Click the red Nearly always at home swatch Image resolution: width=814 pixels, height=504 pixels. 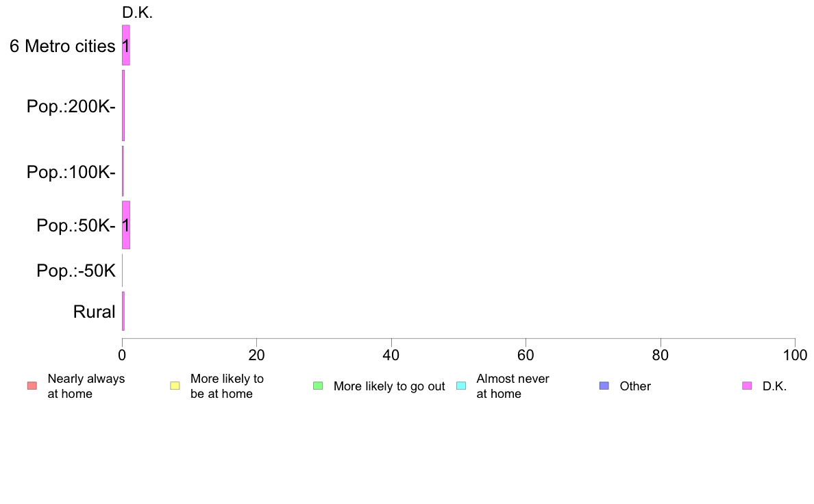point(32,386)
